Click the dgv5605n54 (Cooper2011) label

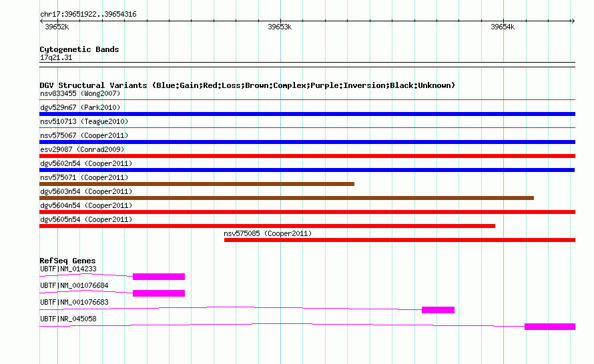pyautogui.click(x=86, y=219)
